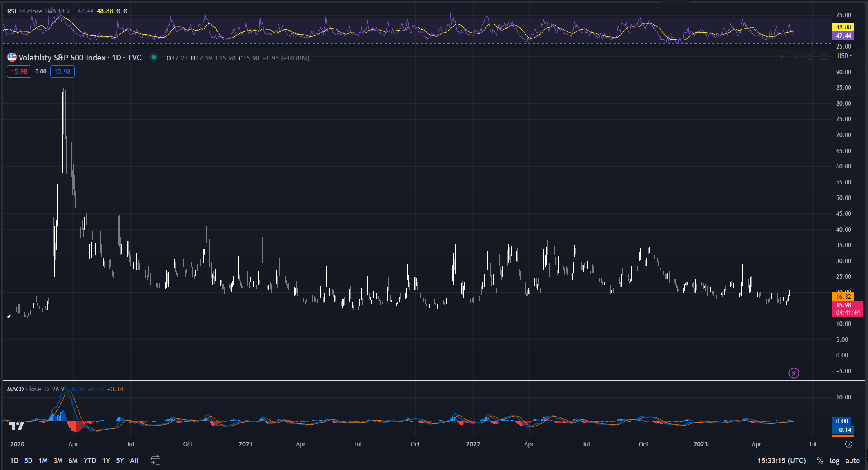Click the blue 0.00 MACD value label
868x470 pixels.
(x=842, y=421)
